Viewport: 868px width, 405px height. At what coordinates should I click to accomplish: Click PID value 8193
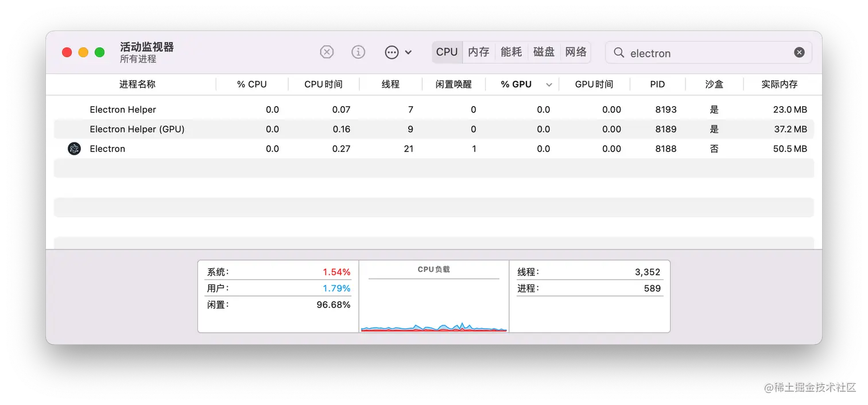(666, 110)
